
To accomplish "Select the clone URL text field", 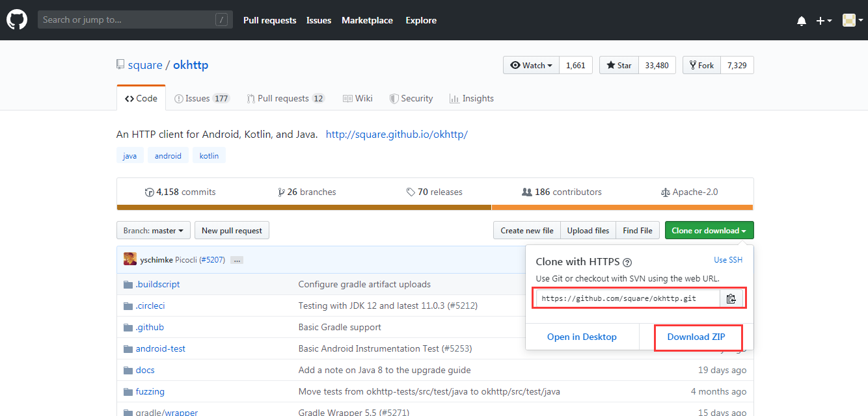I will [x=628, y=298].
